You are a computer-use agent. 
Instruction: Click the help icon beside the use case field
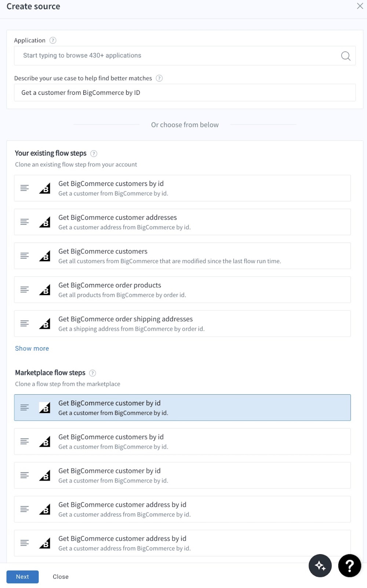[159, 78]
